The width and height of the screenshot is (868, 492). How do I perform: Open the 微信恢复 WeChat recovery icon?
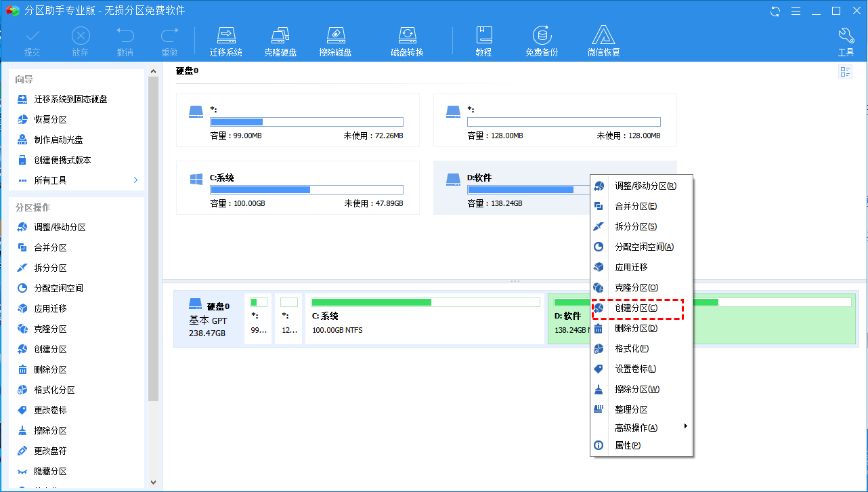point(603,41)
